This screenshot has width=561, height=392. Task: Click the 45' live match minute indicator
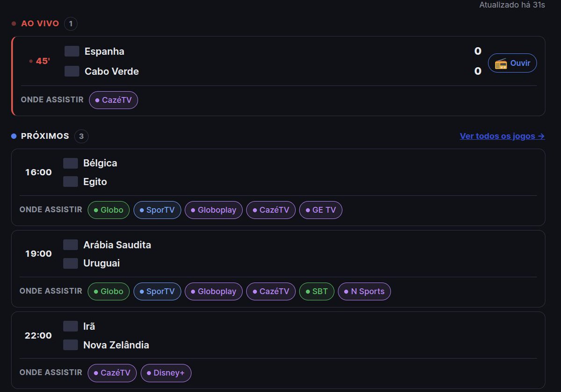click(40, 61)
